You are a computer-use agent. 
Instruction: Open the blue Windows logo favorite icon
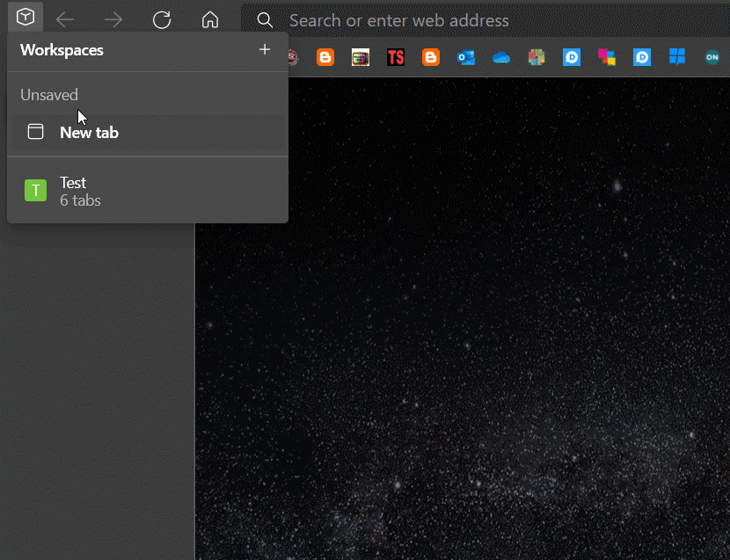coord(677,57)
